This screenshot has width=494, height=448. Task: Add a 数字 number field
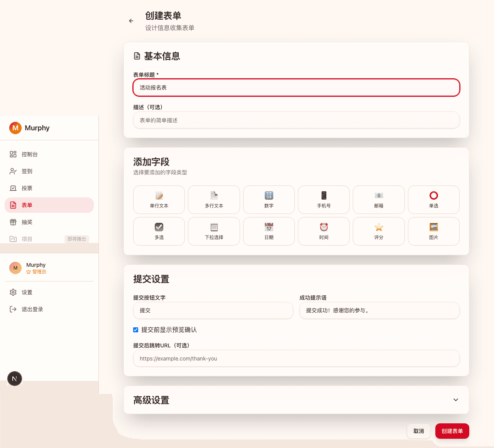(269, 200)
